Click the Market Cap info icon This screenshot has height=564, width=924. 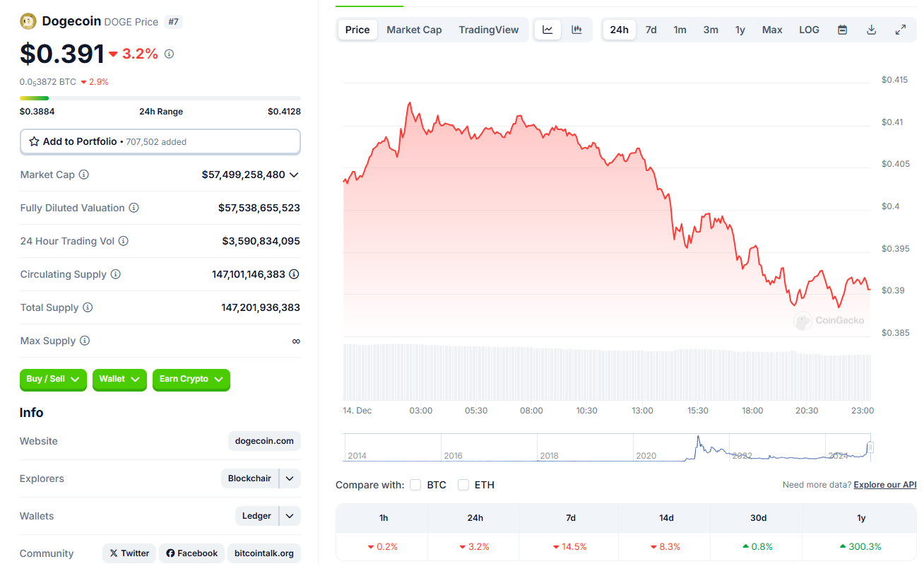coord(84,175)
